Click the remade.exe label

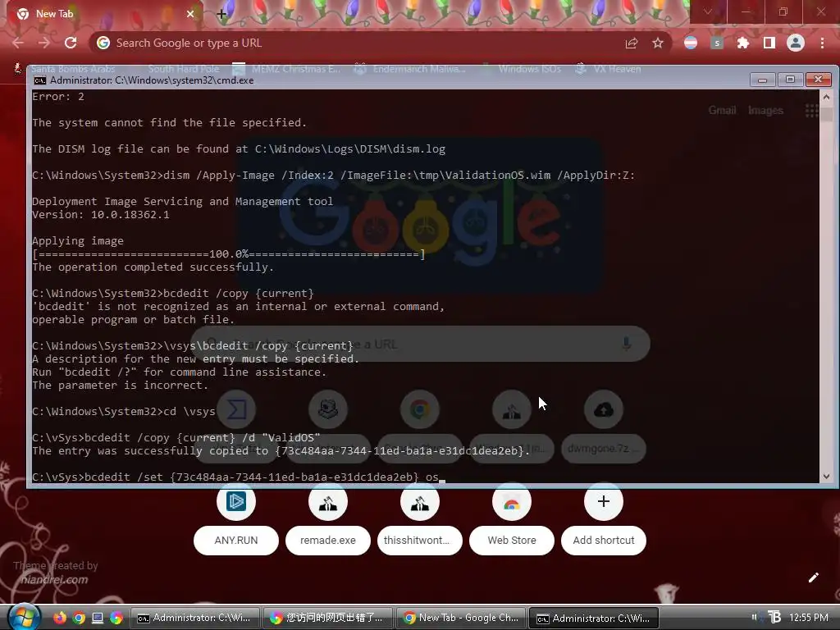pyautogui.click(x=328, y=541)
